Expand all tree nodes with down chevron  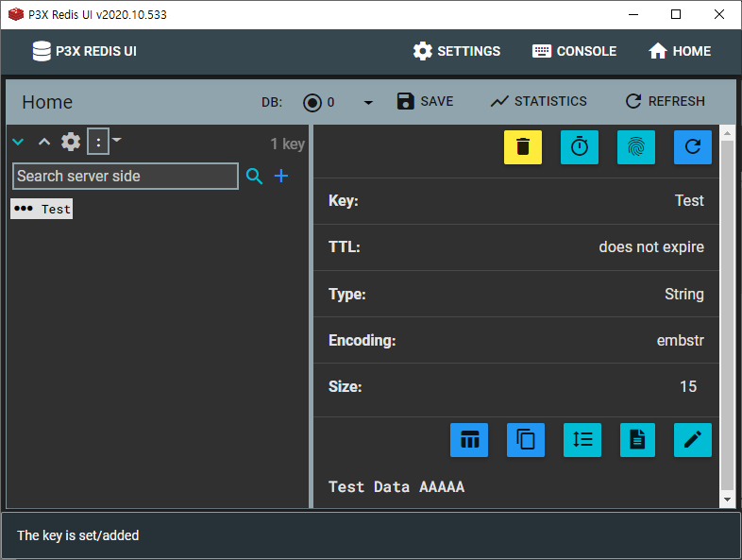click(x=18, y=142)
